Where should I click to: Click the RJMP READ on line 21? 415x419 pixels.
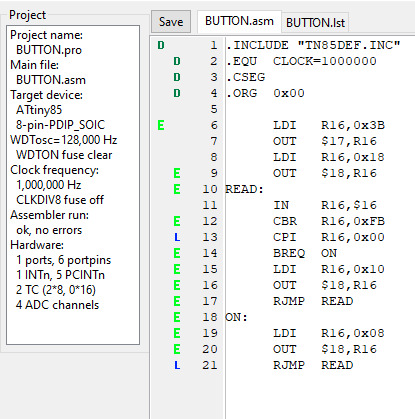tap(313, 365)
